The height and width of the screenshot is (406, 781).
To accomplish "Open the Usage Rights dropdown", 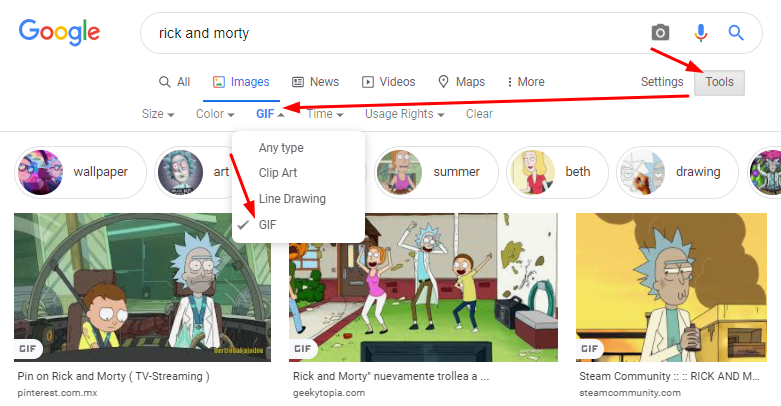I will [x=404, y=114].
